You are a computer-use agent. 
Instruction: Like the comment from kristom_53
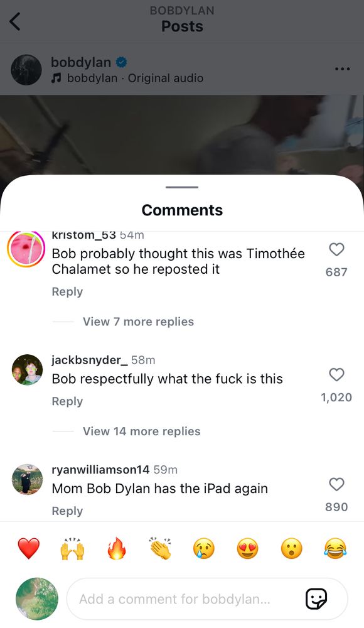pyautogui.click(x=336, y=249)
